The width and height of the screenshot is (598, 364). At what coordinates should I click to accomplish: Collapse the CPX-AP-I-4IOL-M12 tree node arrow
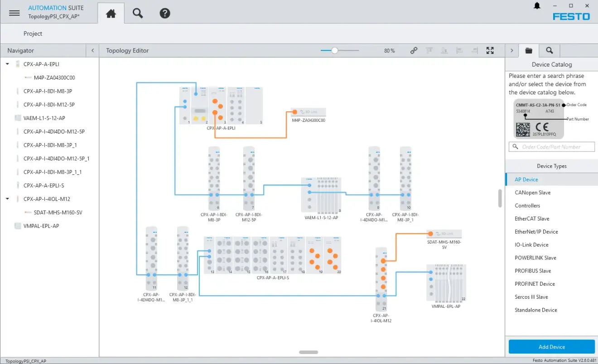7,199
